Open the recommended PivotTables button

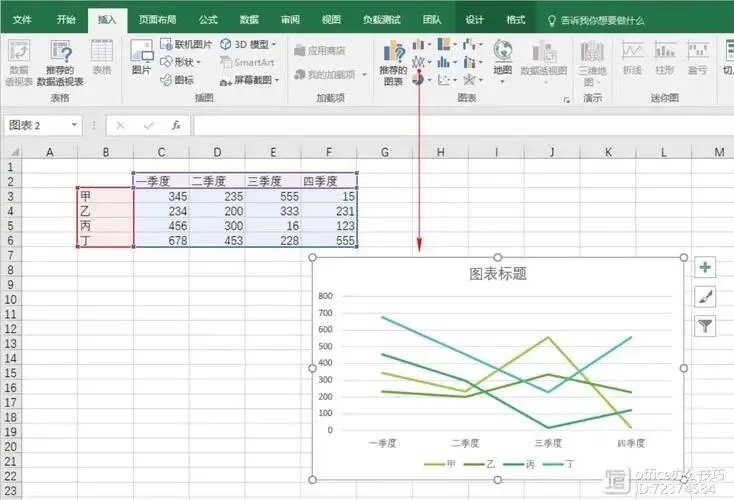(x=60, y=63)
